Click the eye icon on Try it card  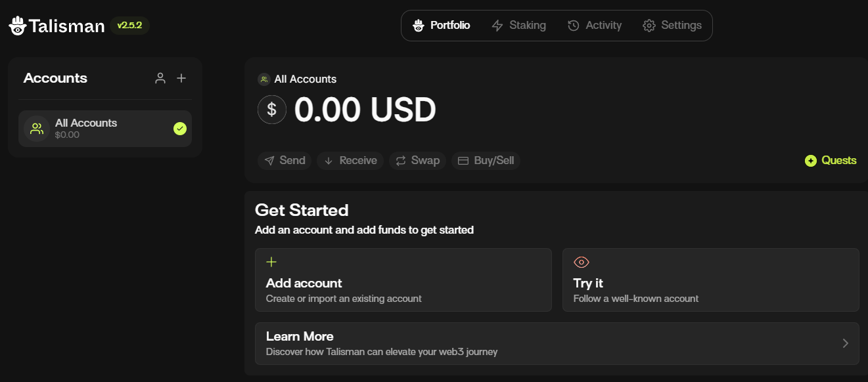[582, 263]
